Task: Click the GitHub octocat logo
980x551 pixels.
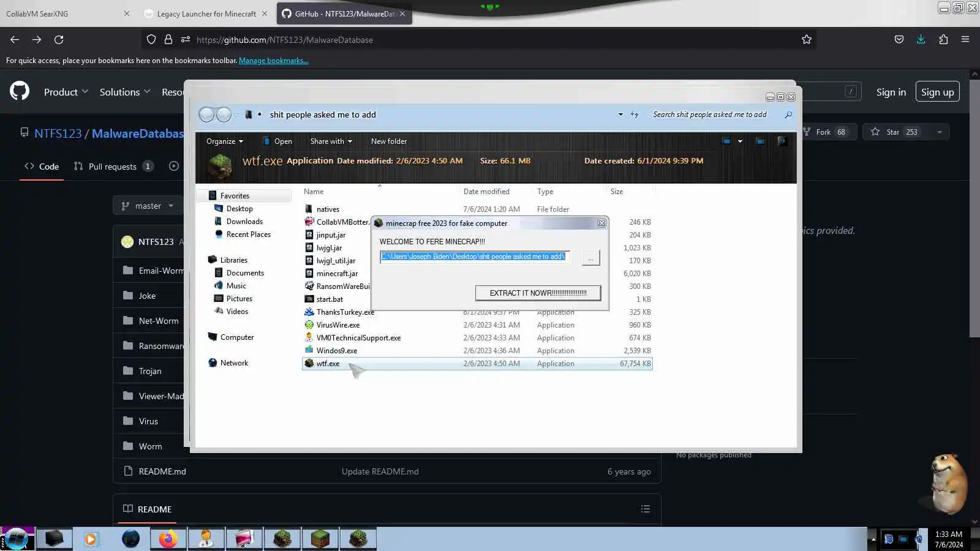Action: click(x=20, y=91)
